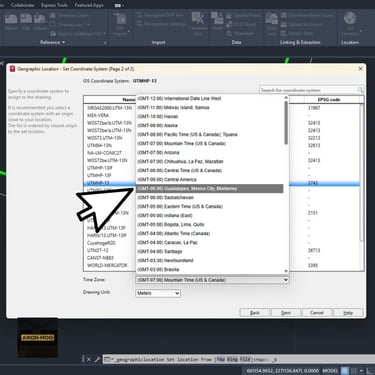Click Underlay Layers in the Reference panel
The image size is (375, 375).
pos(69,15)
